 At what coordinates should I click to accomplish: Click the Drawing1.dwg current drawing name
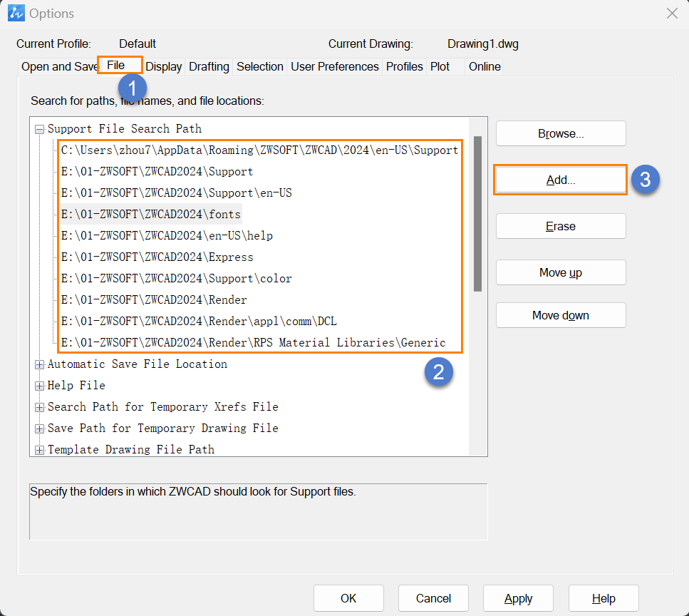483,44
